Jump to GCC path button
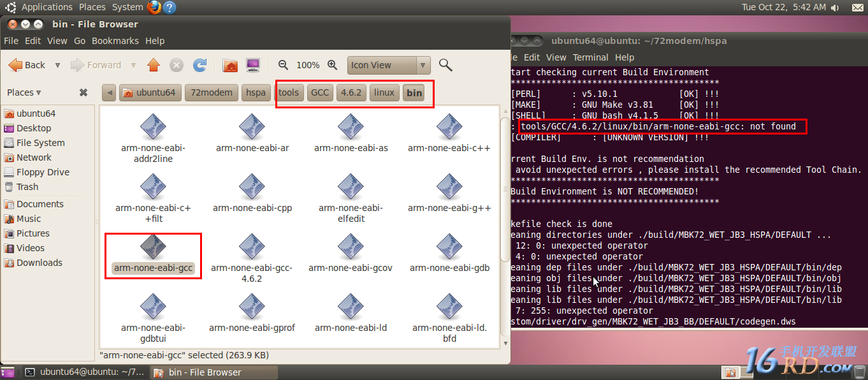Viewport: 868px width, 380px height. tap(320, 92)
